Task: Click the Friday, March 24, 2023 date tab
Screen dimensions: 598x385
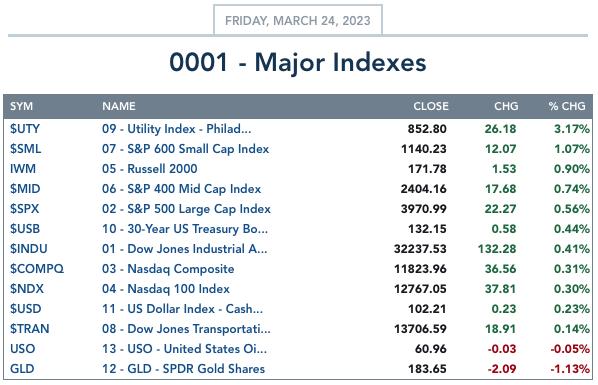Action: [298, 20]
